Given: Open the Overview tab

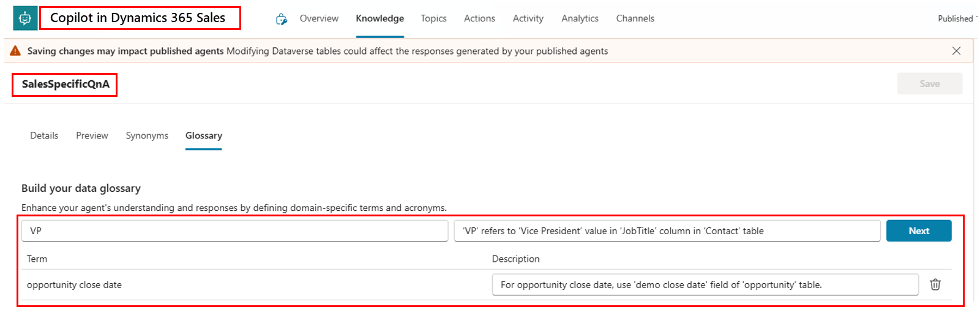Looking at the screenshot, I should click(x=319, y=18).
